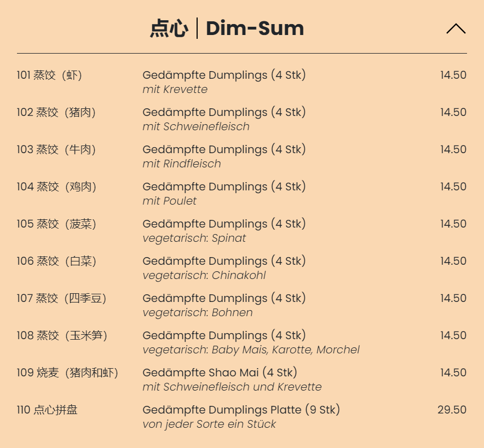Select the 103 蒸饺（牛肉）beef dumplings
The image size is (484, 448).
[56, 150]
